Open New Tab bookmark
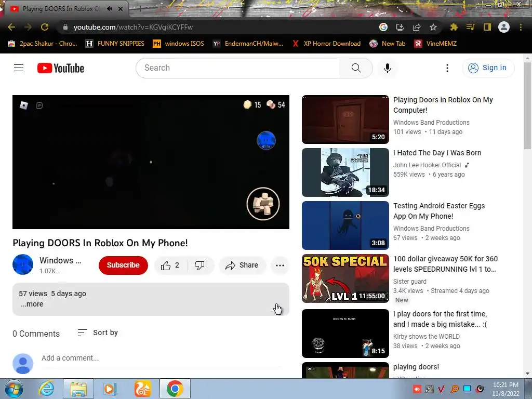This screenshot has width=532, height=399. 388,44
